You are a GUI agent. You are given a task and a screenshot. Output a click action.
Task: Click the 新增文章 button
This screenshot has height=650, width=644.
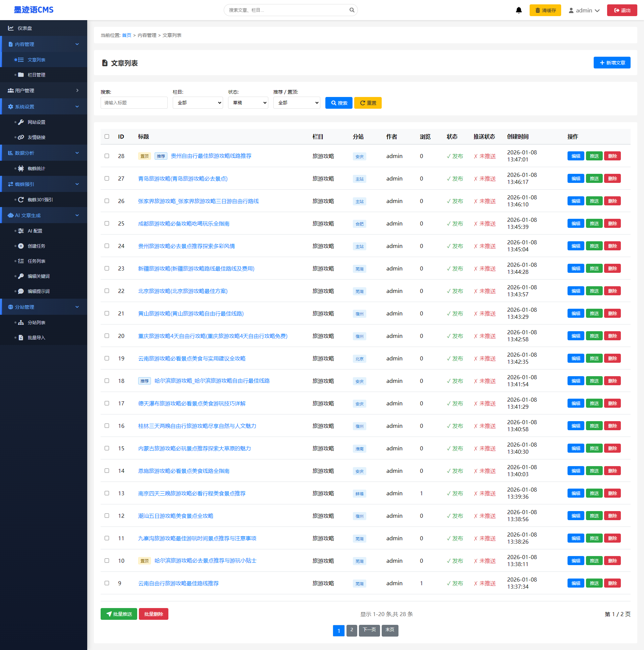(612, 62)
